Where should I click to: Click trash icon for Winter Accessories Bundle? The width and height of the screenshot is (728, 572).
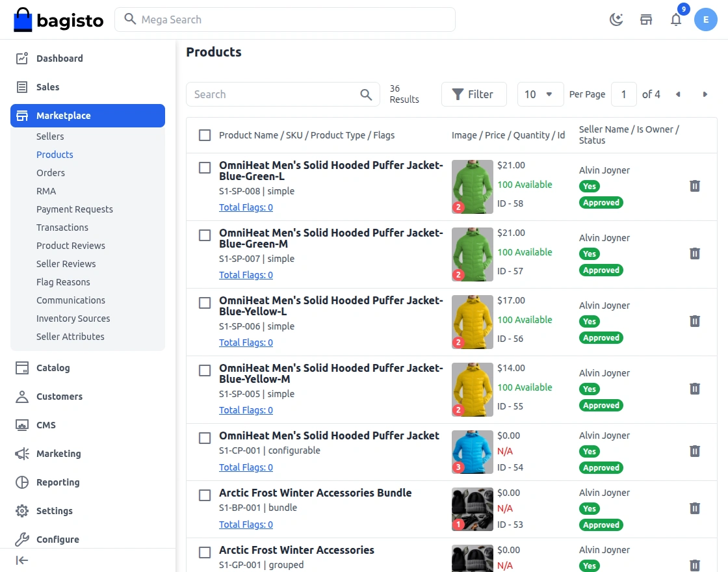(695, 508)
